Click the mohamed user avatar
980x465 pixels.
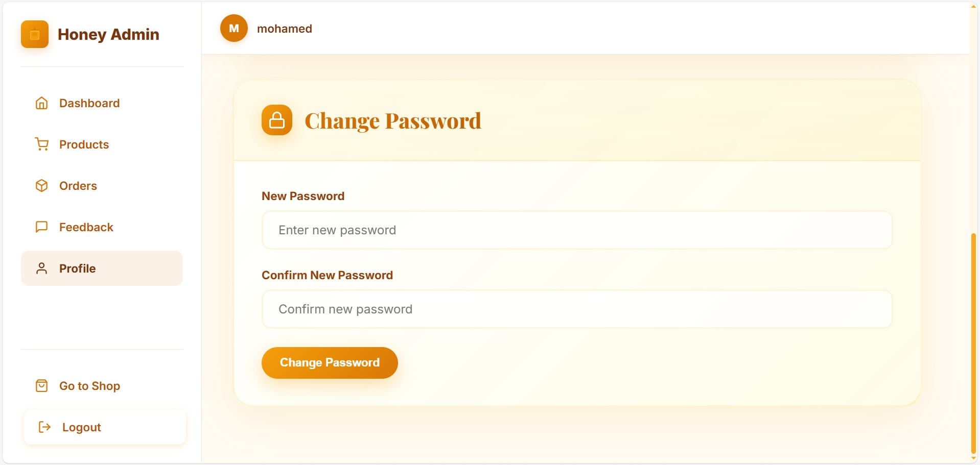(234, 29)
